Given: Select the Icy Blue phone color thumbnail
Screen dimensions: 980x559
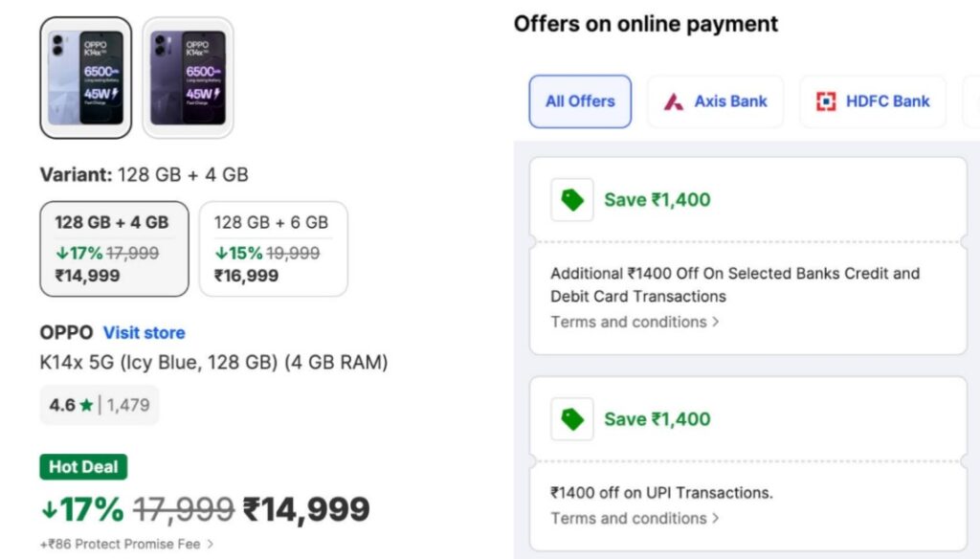Looking at the screenshot, I should (86, 78).
